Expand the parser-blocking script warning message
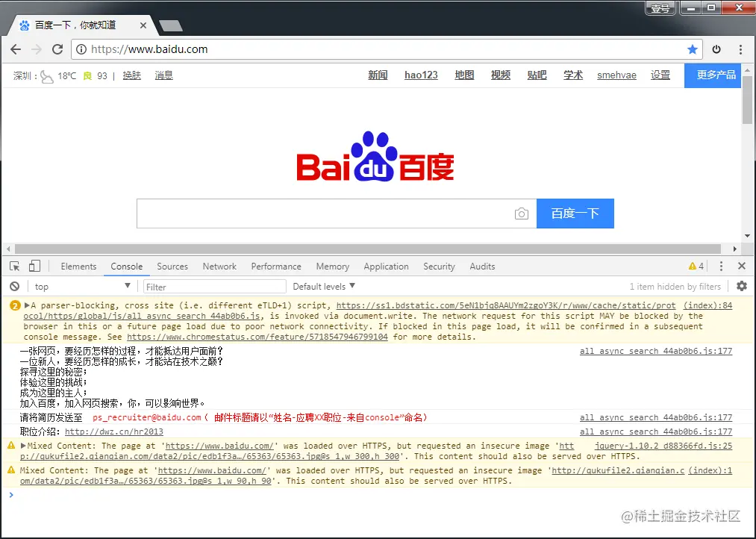Viewport: 756px width, 539px height. (x=27, y=305)
